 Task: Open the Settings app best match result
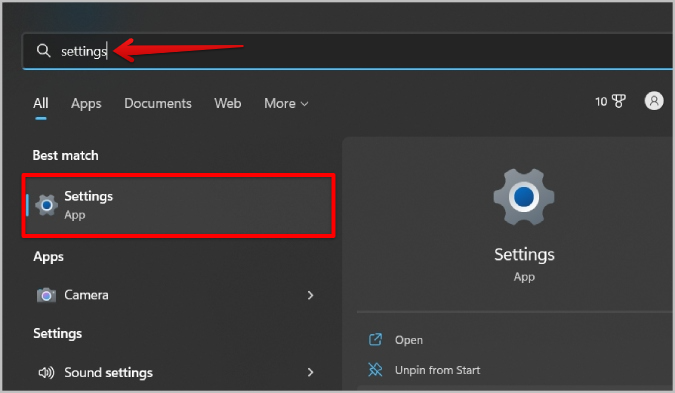point(179,205)
